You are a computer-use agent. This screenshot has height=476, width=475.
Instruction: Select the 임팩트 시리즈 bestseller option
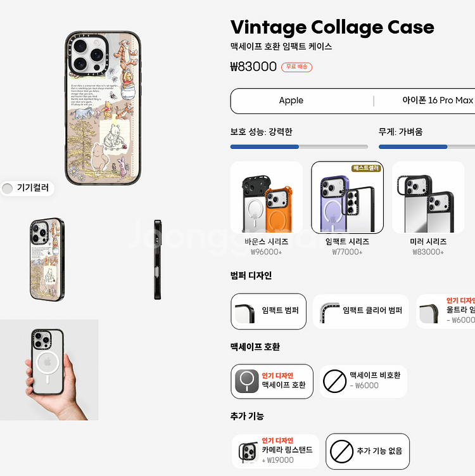click(347, 209)
